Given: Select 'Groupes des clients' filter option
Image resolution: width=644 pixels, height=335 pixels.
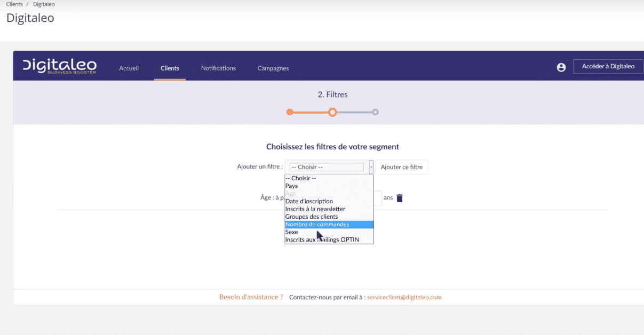Looking at the screenshot, I should click(x=312, y=217).
